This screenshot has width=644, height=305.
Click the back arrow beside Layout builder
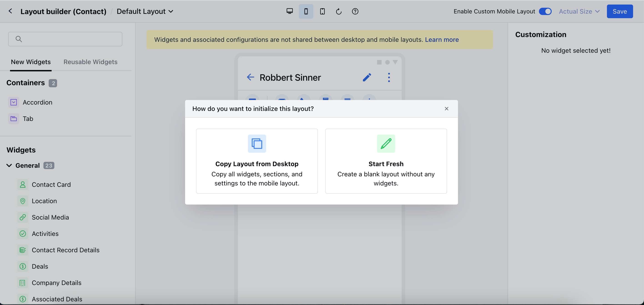tap(10, 11)
